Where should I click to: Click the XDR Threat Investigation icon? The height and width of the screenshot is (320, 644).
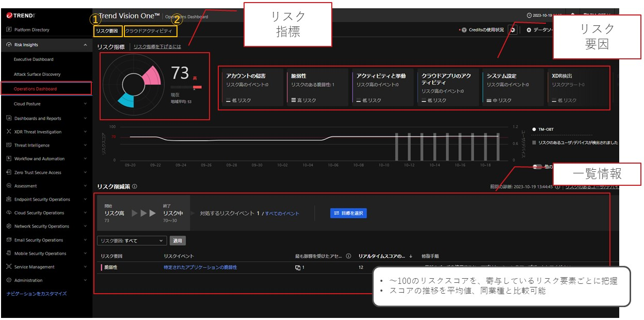[9, 132]
